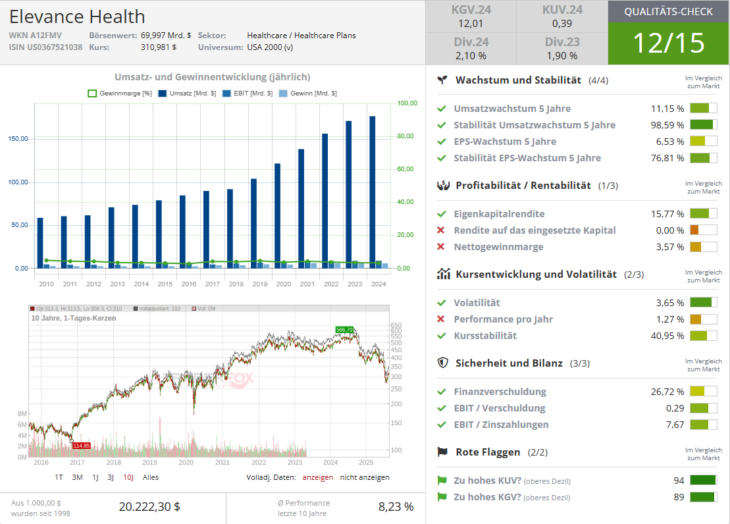Click the checkmark next to Volatilität
Viewport: 730px width, 524px height.
click(441, 303)
